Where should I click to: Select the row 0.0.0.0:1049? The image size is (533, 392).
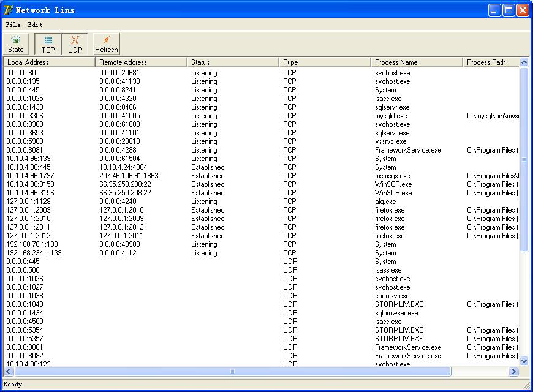coord(261,304)
